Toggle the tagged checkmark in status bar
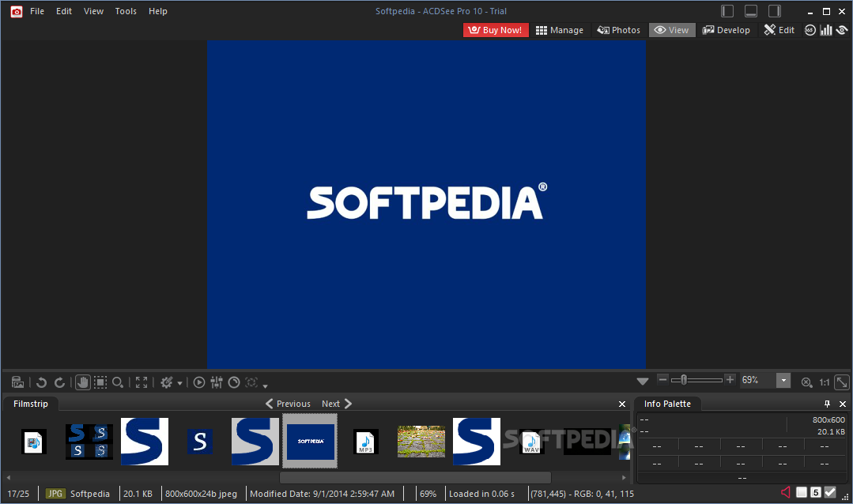 pos(829,492)
